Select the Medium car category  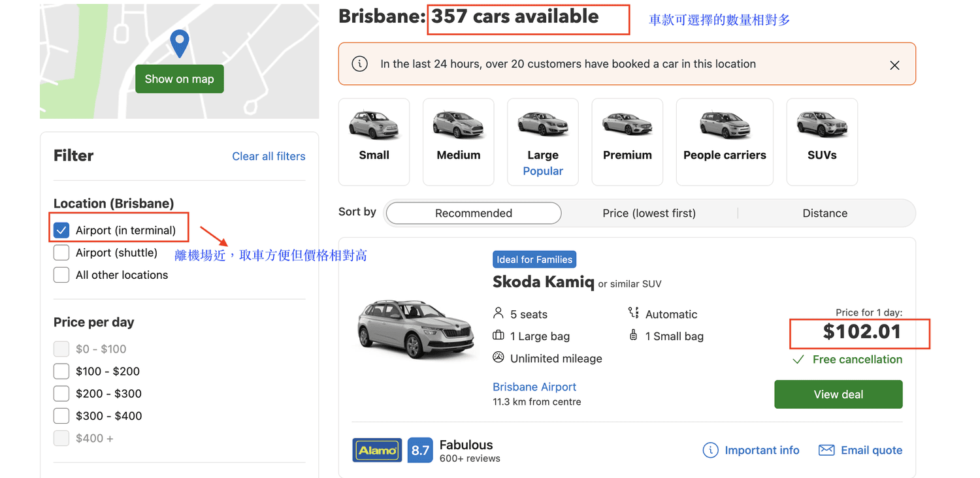point(458,142)
